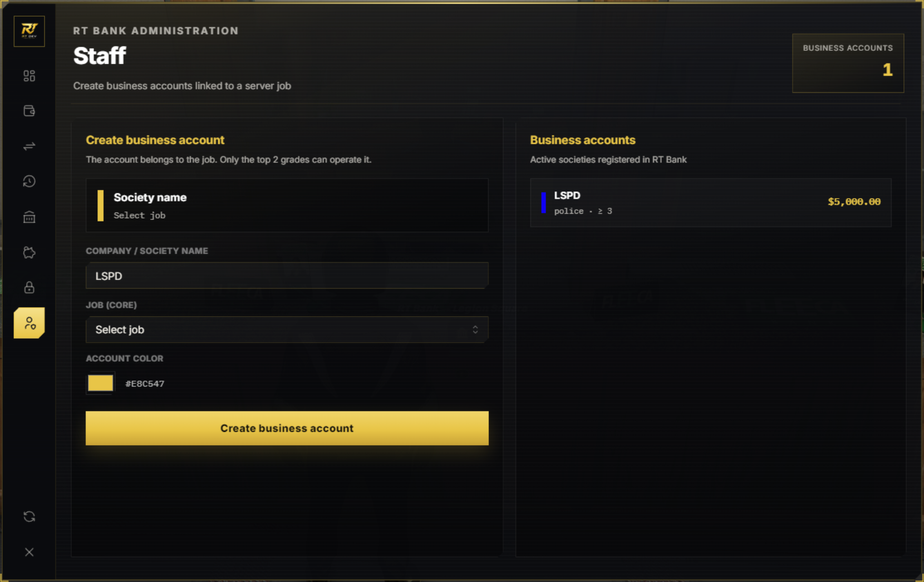924x582 pixels.
Task: Open the bank building icon in sidebar
Action: click(30, 217)
